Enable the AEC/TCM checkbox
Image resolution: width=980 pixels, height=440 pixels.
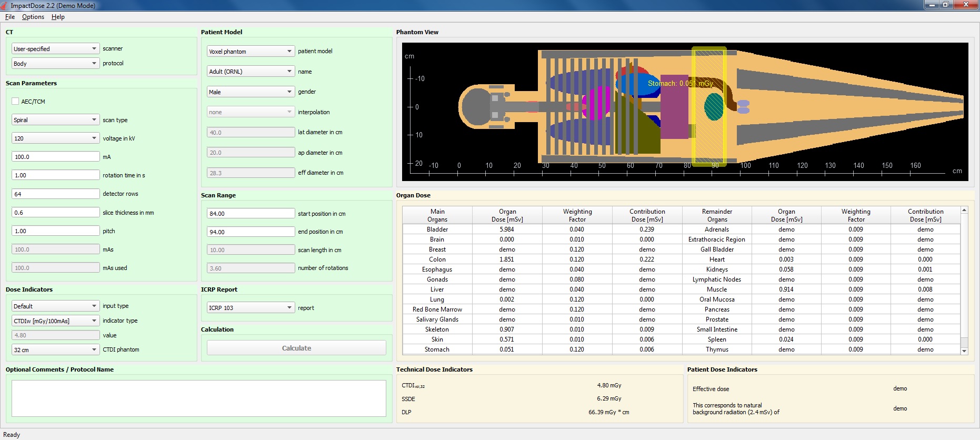[15, 101]
